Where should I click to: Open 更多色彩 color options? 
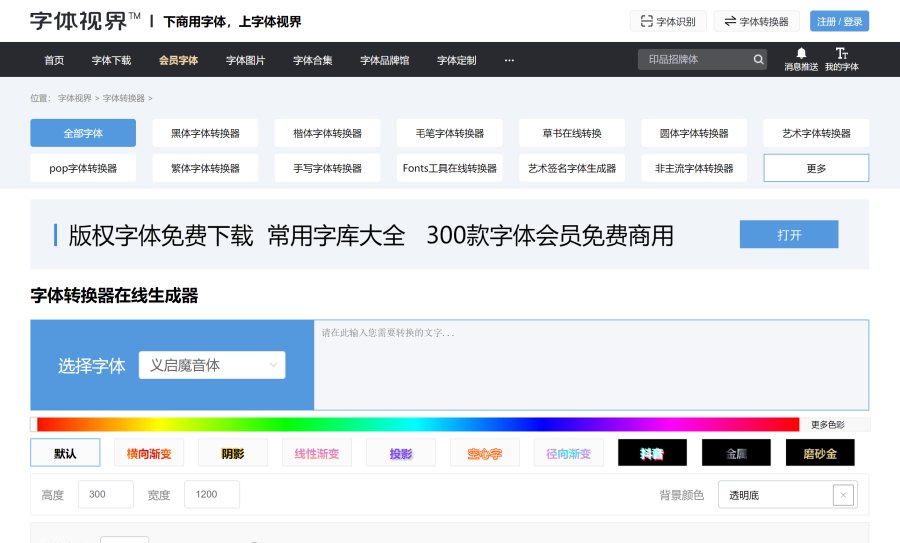pyautogui.click(x=827, y=425)
